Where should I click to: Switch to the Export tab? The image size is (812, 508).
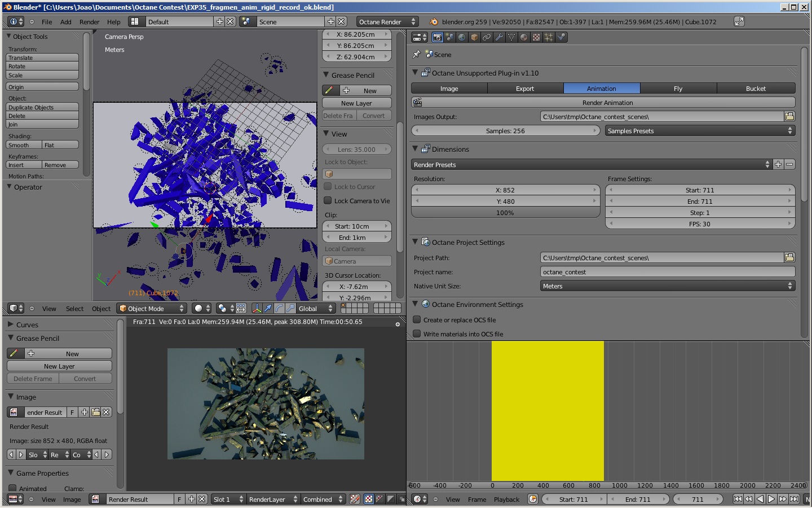click(524, 89)
